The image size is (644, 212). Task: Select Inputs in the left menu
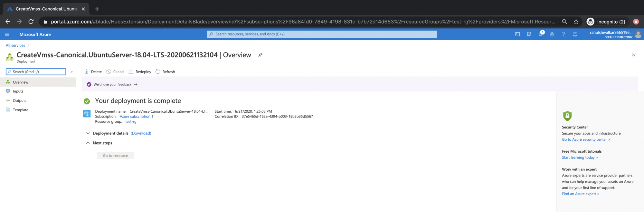(38, 91)
